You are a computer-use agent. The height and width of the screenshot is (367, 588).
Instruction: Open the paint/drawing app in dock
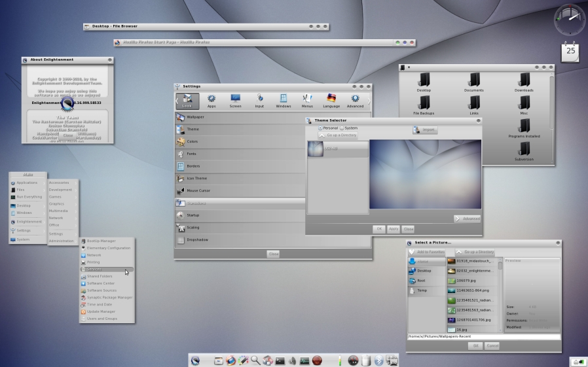click(x=243, y=360)
